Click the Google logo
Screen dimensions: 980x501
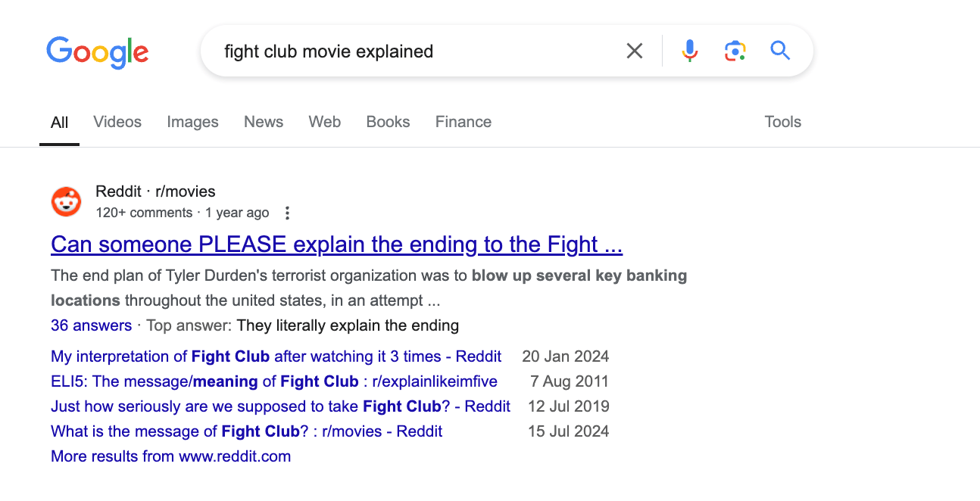[98, 52]
